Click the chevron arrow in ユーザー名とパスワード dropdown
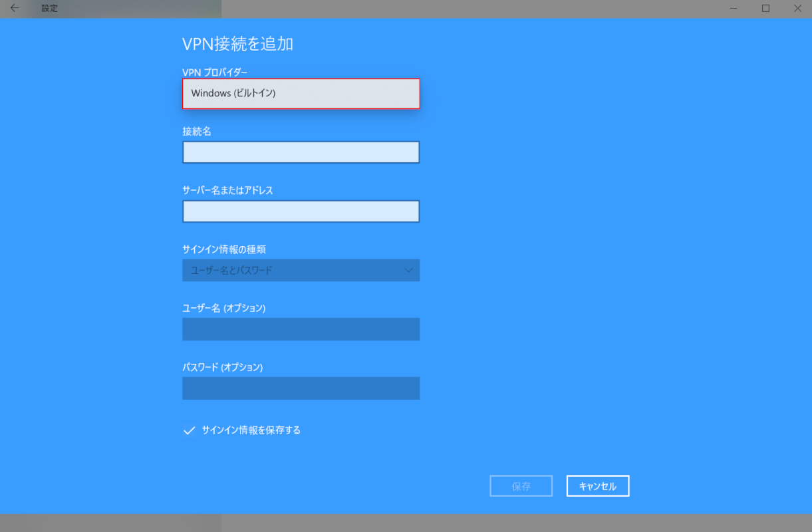This screenshot has width=812, height=532. (x=408, y=271)
